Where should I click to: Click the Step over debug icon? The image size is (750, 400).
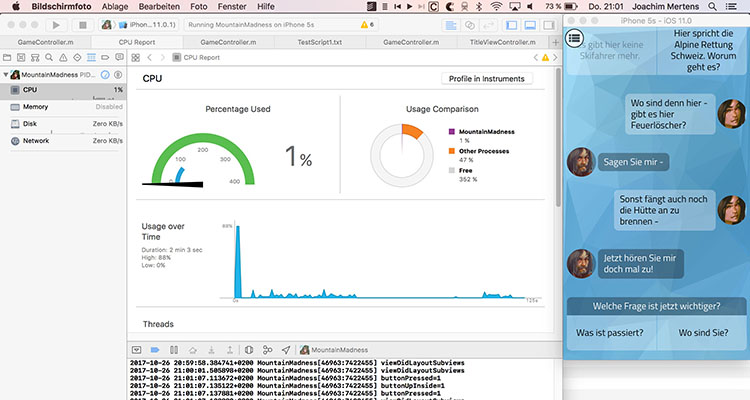point(192,350)
